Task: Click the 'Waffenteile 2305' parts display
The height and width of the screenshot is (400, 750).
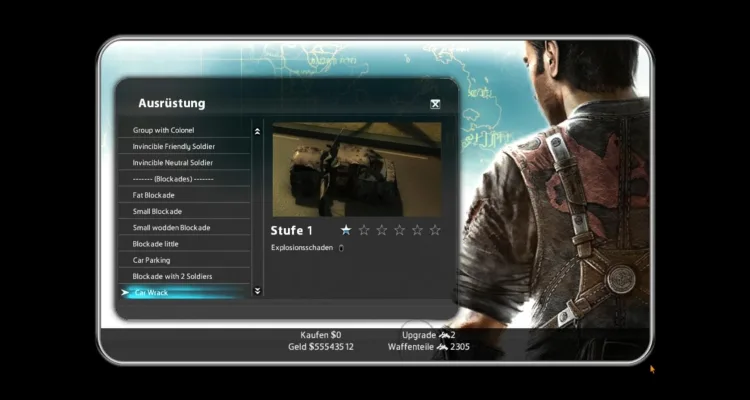Action: point(429,346)
